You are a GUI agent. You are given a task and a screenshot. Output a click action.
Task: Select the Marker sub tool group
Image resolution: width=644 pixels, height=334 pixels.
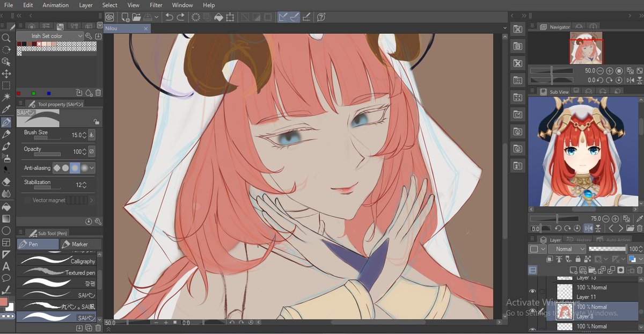pyautogui.click(x=80, y=244)
